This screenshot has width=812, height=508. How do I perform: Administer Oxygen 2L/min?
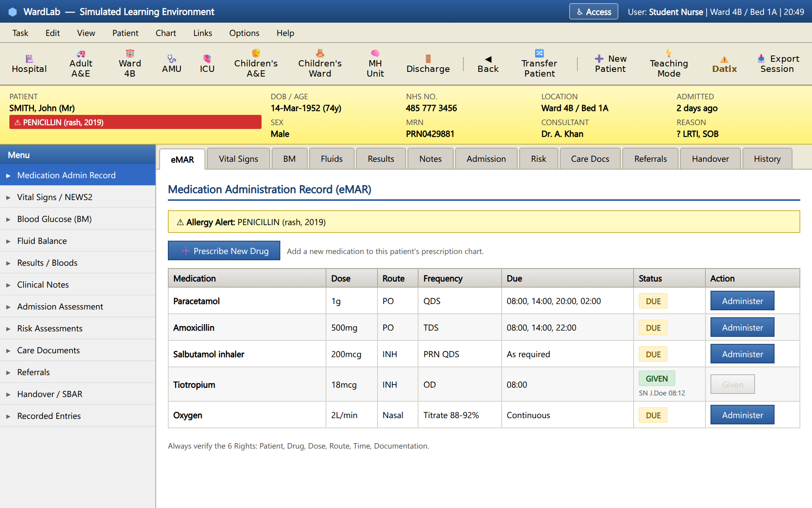(x=742, y=415)
